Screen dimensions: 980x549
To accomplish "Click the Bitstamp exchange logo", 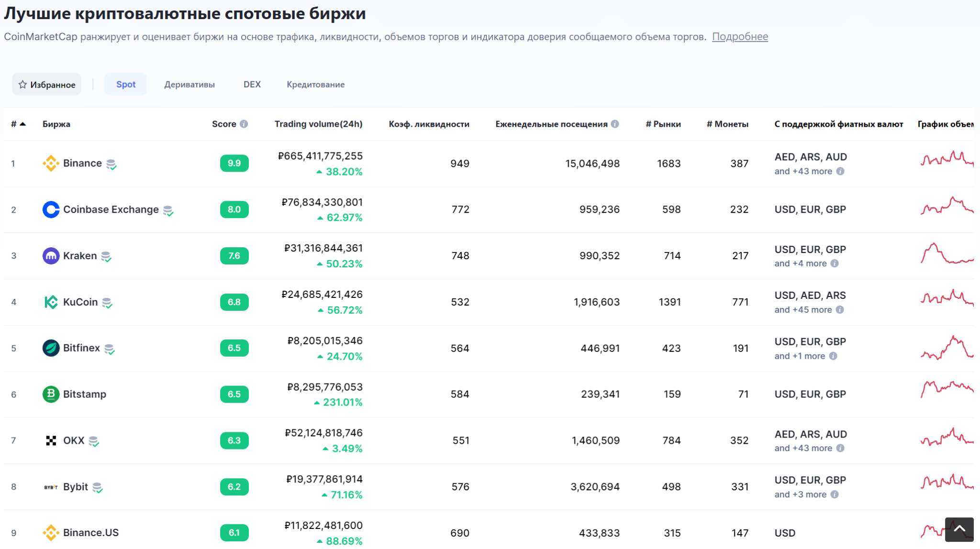I will point(51,394).
